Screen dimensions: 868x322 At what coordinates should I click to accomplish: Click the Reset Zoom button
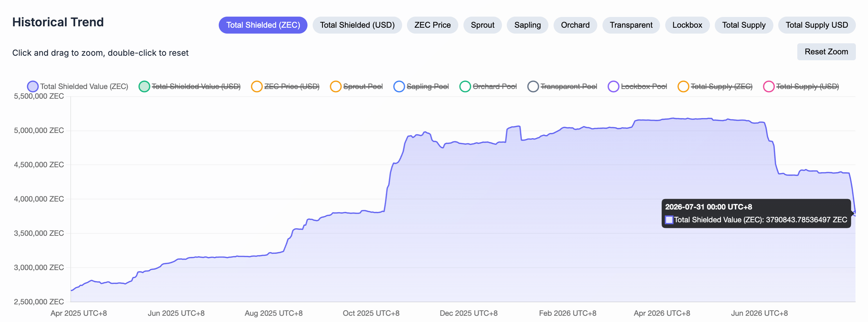click(x=826, y=52)
